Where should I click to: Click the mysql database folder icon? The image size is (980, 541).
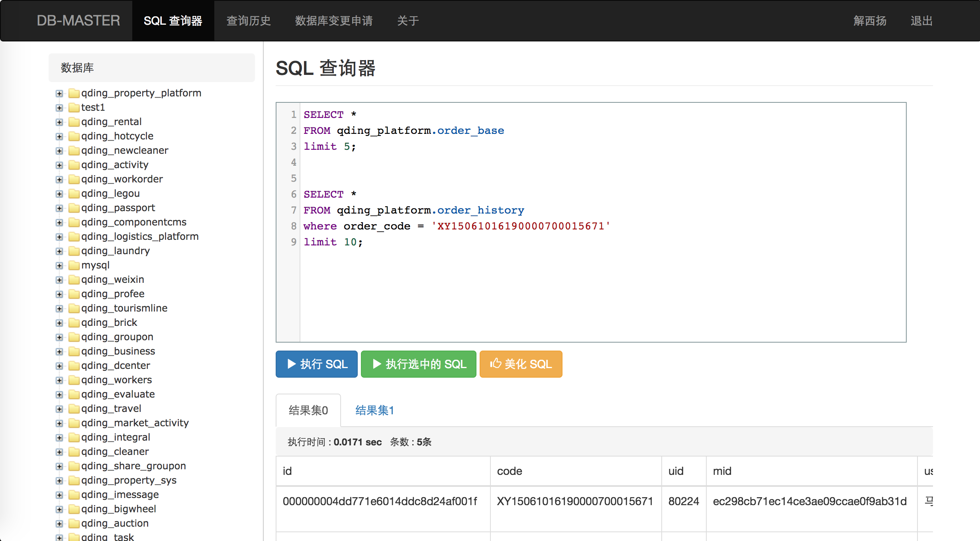74,265
